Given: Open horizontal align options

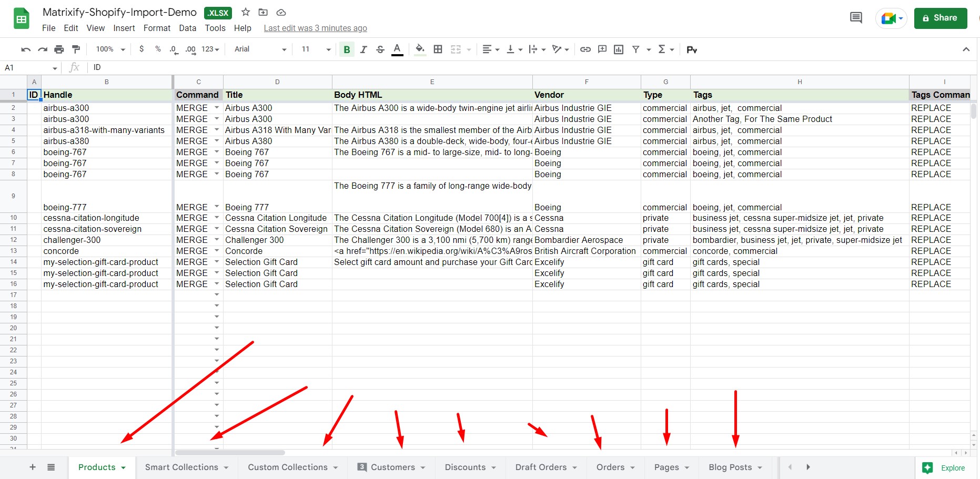Looking at the screenshot, I should pyautogui.click(x=490, y=49).
